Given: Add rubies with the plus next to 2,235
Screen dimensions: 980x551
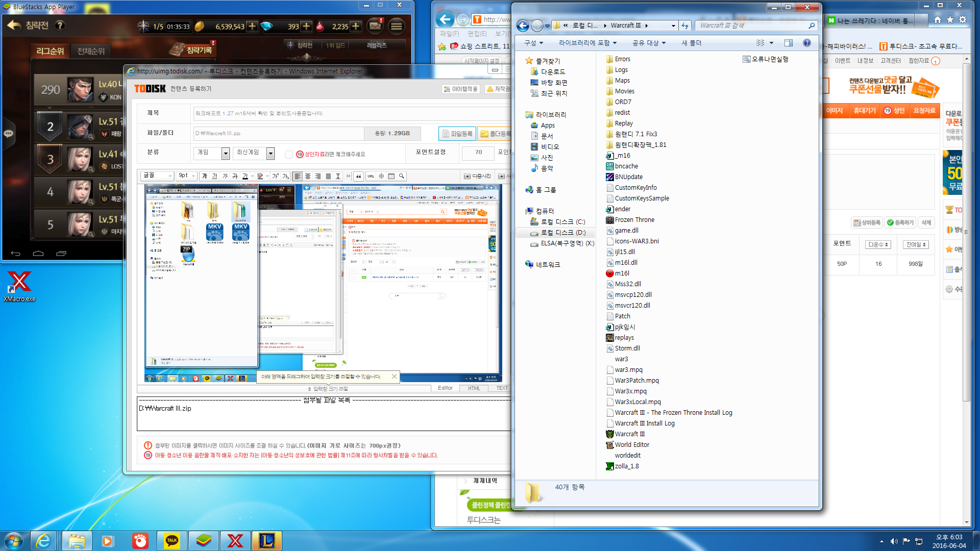Looking at the screenshot, I should (x=356, y=27).
